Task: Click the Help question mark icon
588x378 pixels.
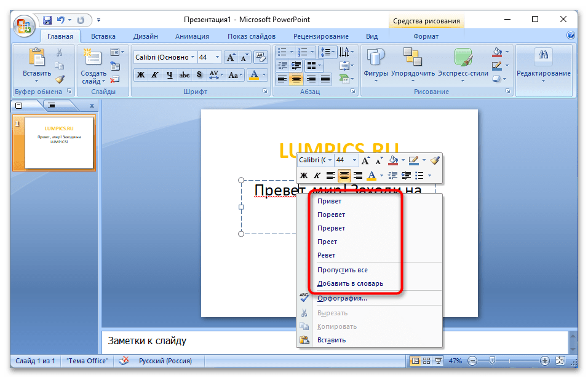Action: (x=571, y=36)
